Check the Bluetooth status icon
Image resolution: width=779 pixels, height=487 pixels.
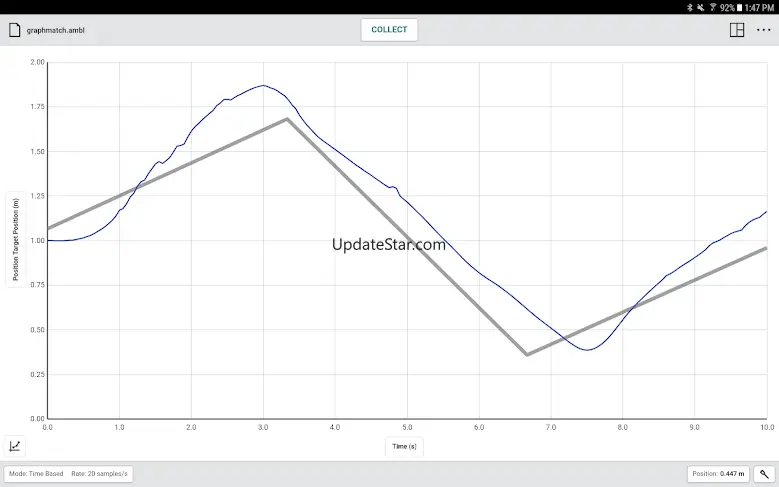click(689, 7)
